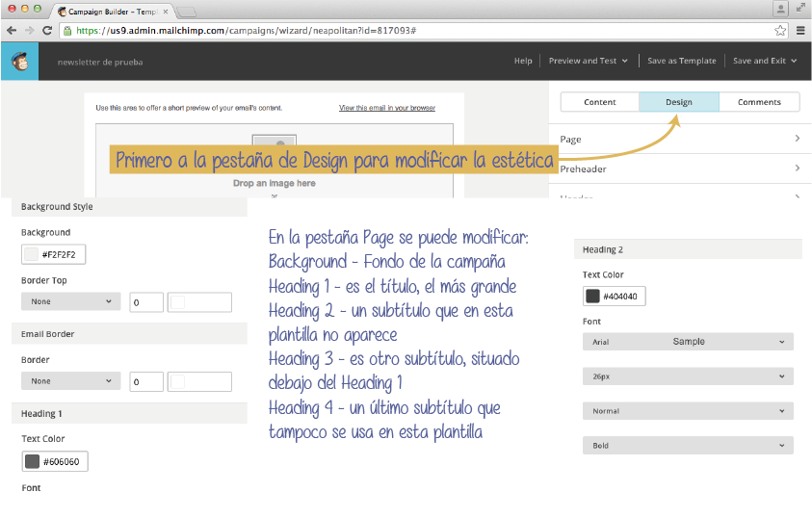Toggle fullscreen with the arrows icon

pyautogui.click(x=800, y=8)
